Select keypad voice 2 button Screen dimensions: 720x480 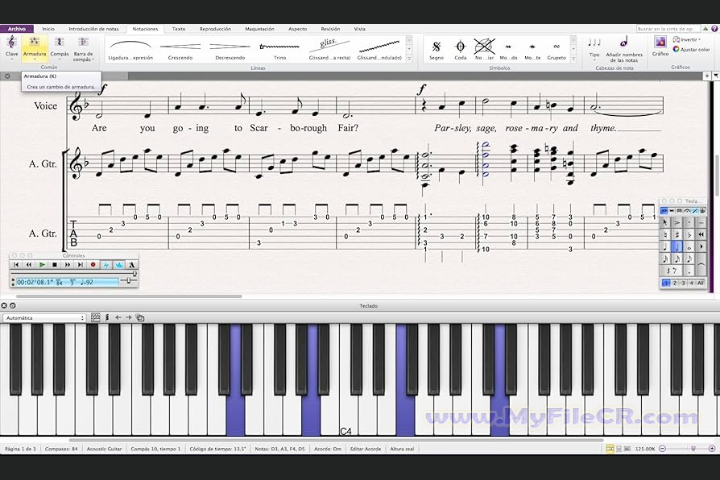coord(675,283)
